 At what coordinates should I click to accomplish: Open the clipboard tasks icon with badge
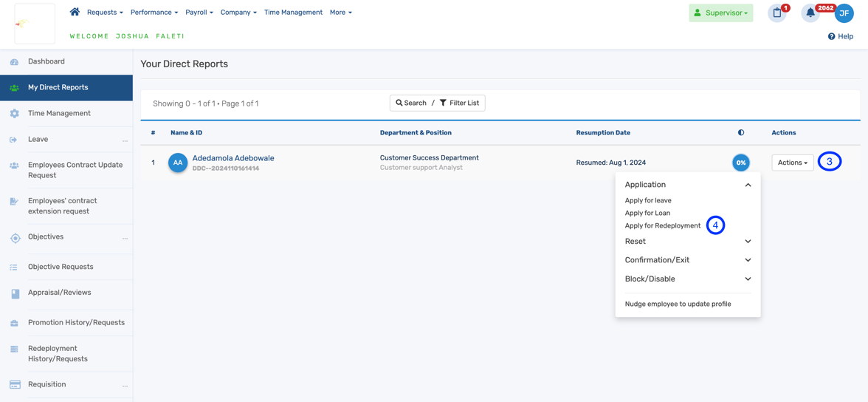coord(776,13)
